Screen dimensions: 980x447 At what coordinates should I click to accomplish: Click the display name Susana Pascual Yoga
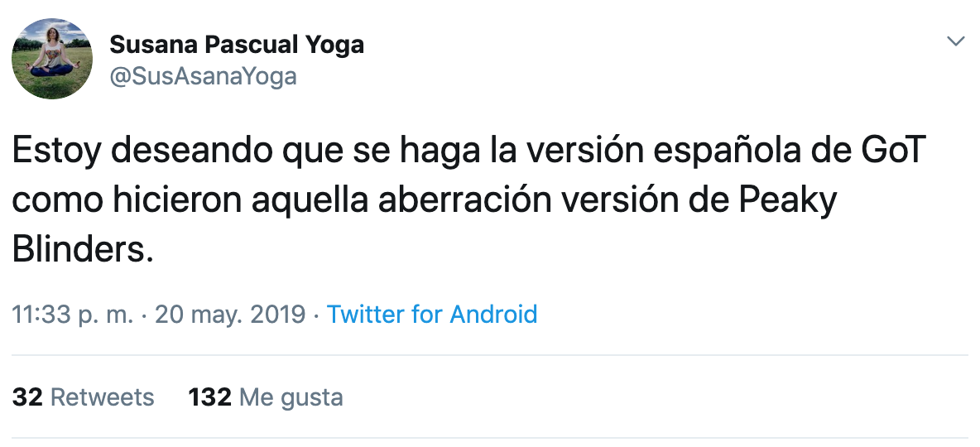pos(237,45)
